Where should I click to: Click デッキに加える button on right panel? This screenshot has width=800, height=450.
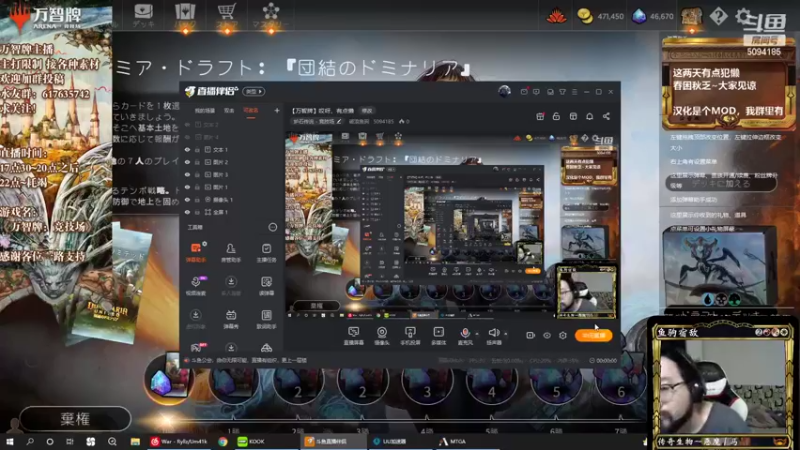click(x=721, y=183)
